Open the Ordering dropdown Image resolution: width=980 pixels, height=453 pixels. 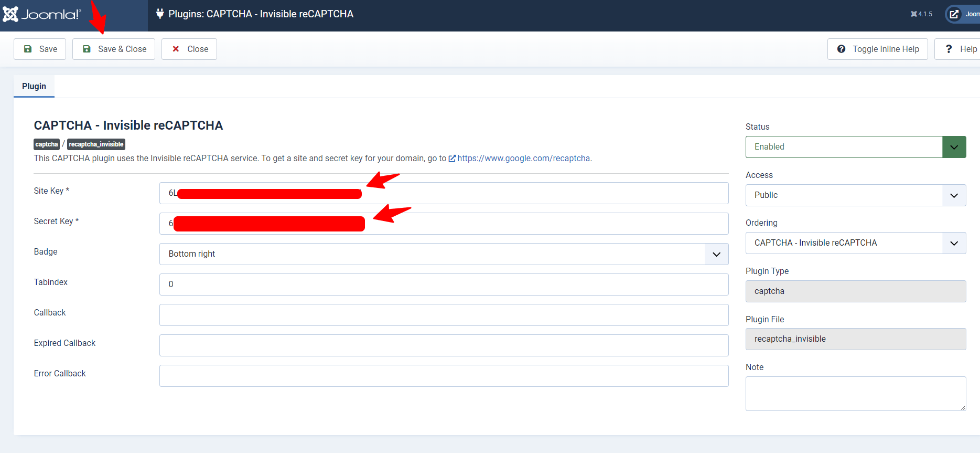[x=856, y=243]
